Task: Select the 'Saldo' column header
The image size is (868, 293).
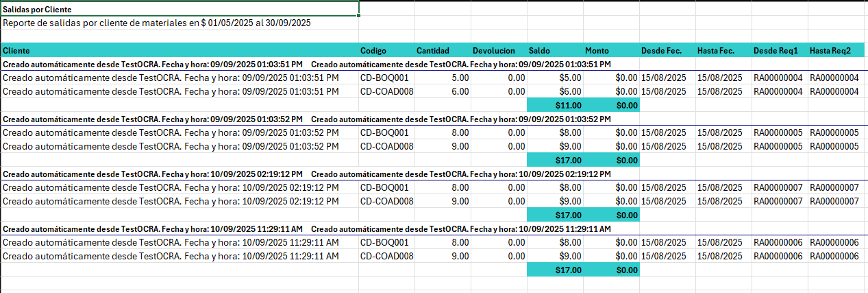Action: [x=555, y=50]
